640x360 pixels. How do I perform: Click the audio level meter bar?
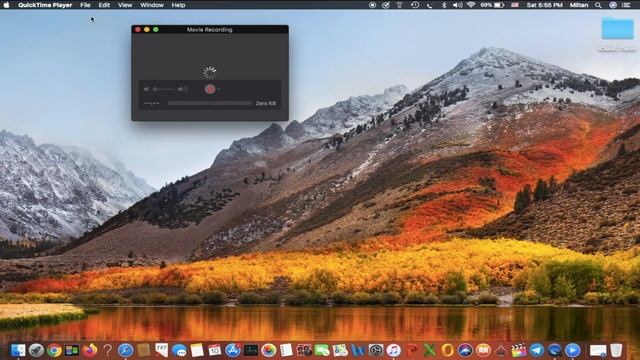click(x=210, y=103)
